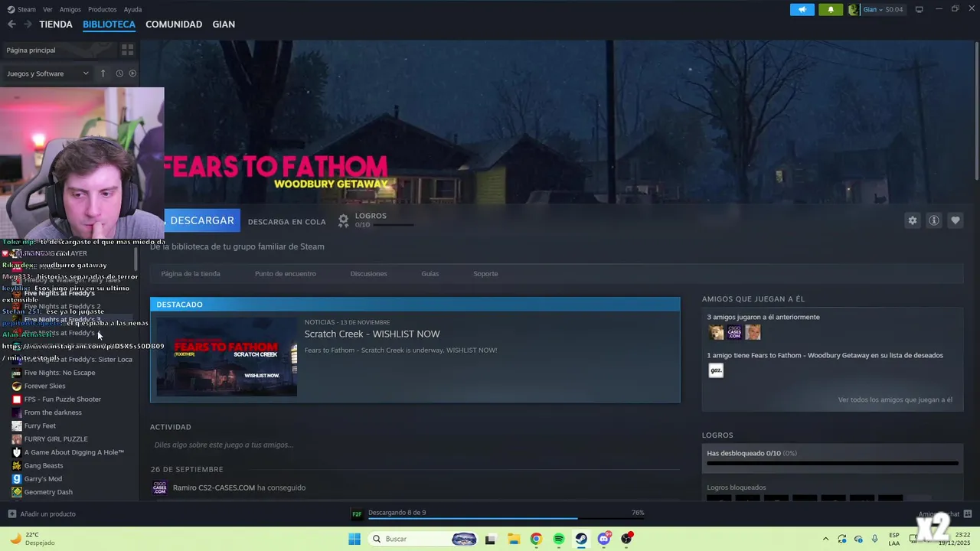Select From the darkness in library
The image size is (980, 551).
pos(53,412)
